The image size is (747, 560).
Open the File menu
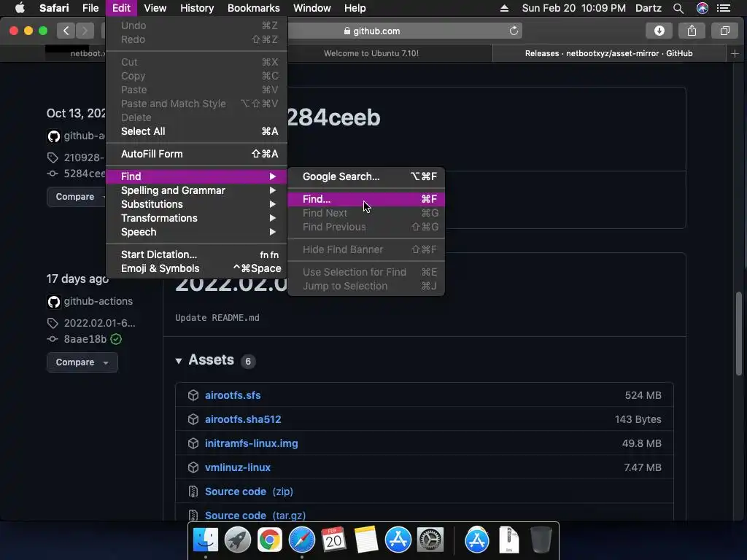90,8
